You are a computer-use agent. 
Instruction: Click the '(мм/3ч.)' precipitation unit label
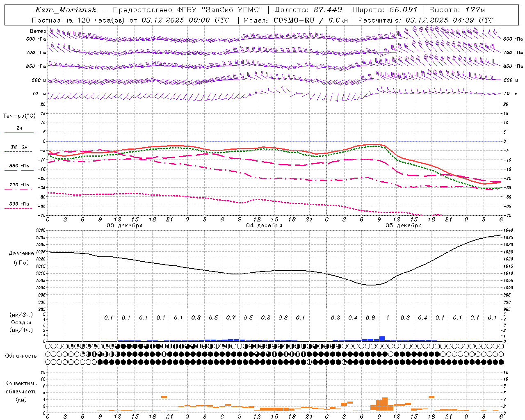coord(21,315)
